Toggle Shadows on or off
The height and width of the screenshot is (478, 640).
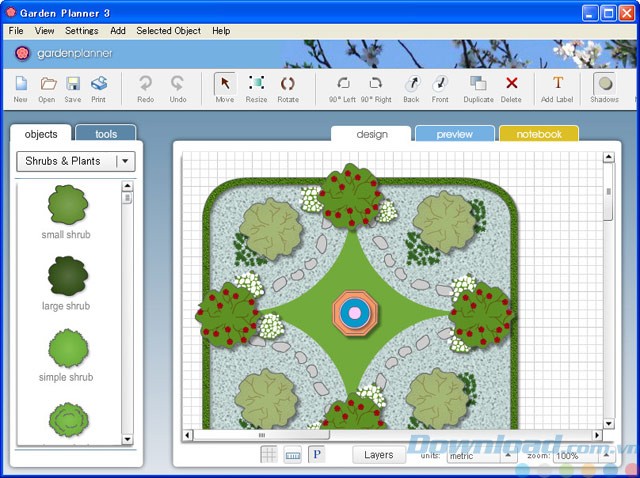coord(604,87)
